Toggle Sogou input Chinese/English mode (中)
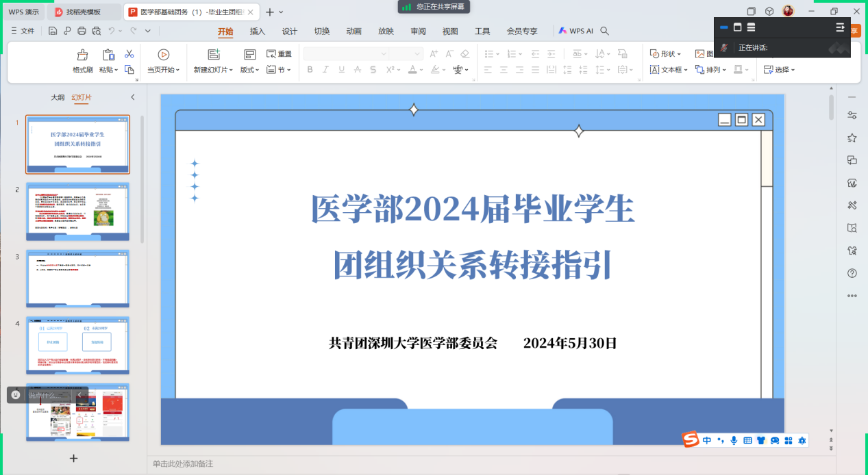This screenshot has height=475, width=868. pyautogui.click(x=706, y=440)
